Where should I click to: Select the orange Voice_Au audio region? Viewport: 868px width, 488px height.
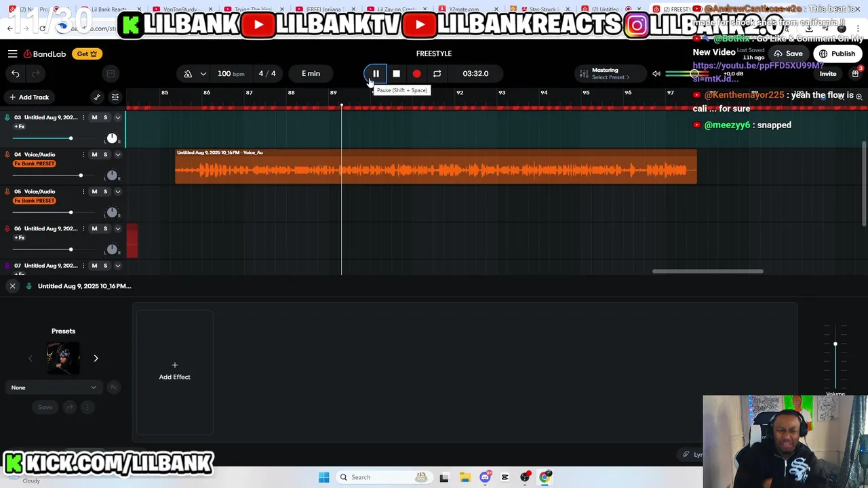[435, 166]
